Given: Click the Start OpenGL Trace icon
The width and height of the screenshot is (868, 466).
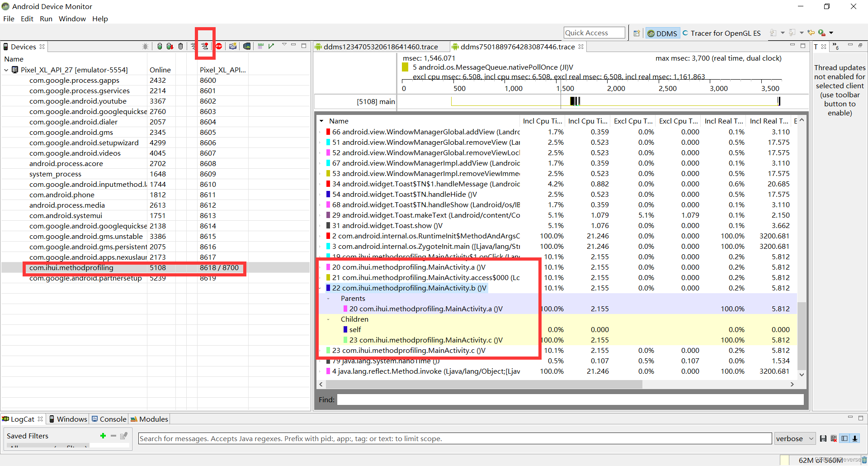Looking at the screenshot, I should (x=271, y=46).
